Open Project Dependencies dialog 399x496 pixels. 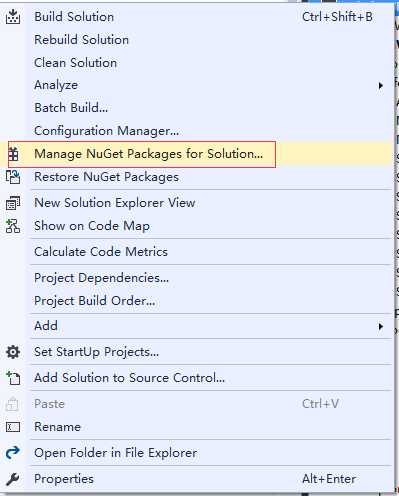pos(101,278)
